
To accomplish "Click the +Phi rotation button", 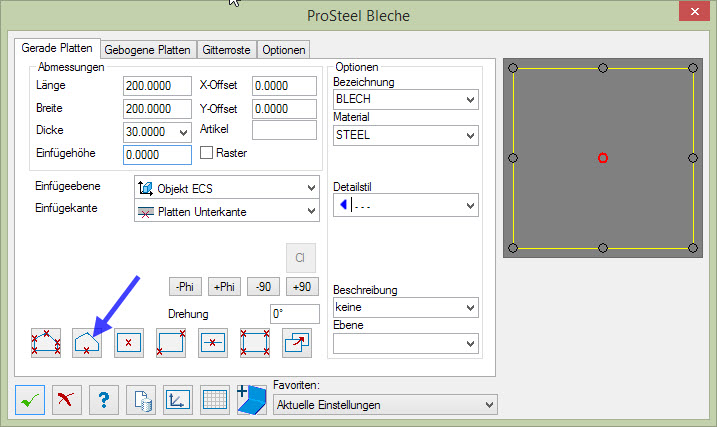I will [x=224, y=287].
